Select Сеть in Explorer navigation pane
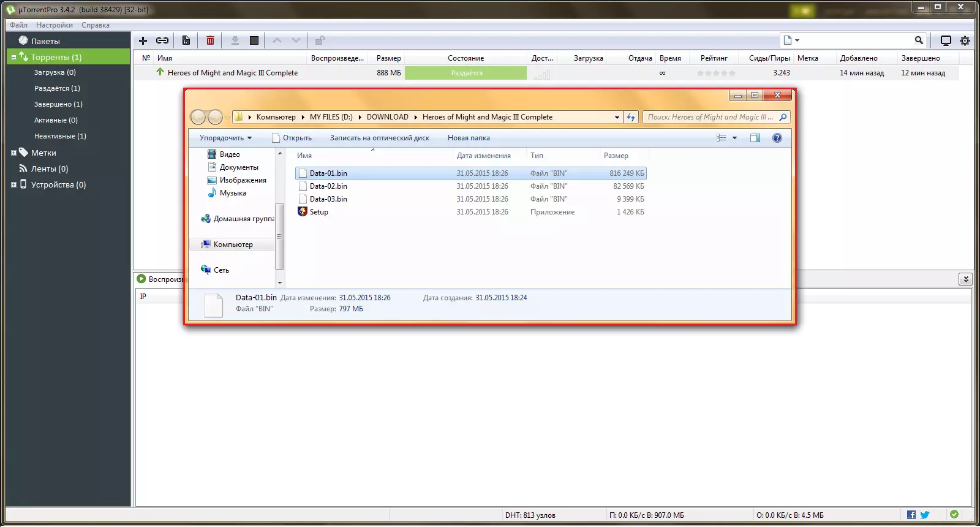Image resolution: width=980 pixels, height=527 pixels. click(221, 270)
